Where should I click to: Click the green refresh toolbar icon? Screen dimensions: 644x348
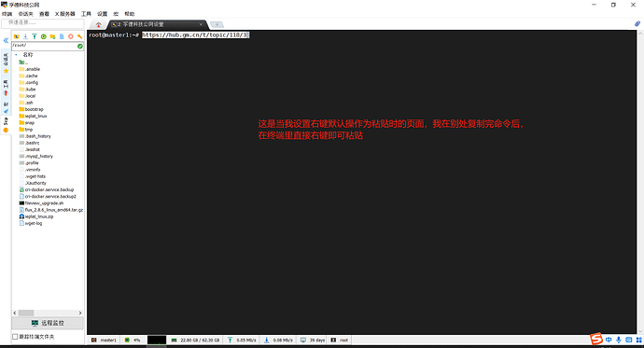[44, 36]
